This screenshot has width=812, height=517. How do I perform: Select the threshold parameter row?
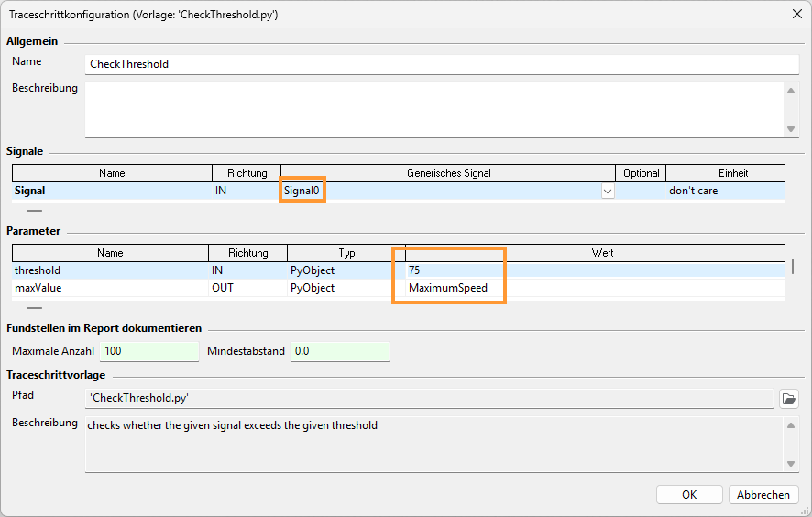coord(399,270)
